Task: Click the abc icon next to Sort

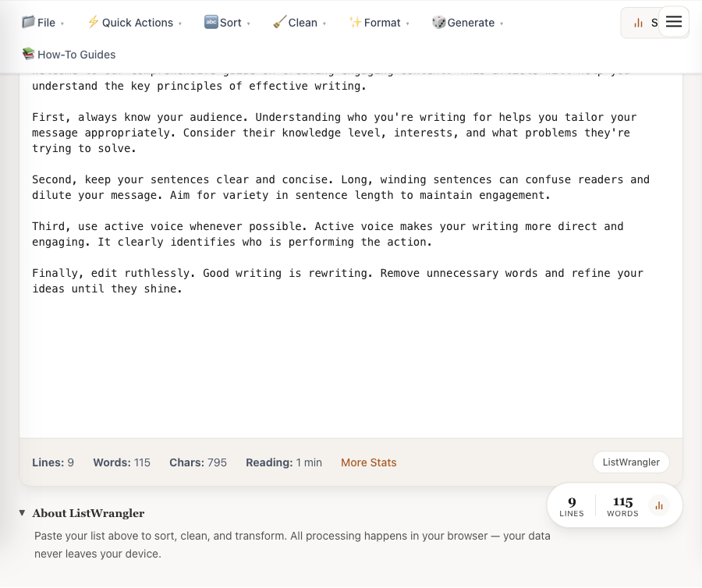Action: tap(211, 22)
